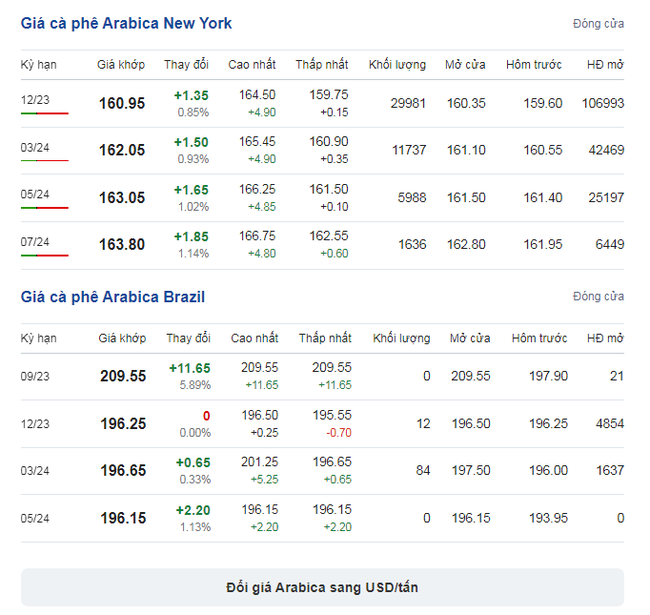The image size is (650, 615).
Task: Click Đóng cửa status beside New York title
Action: (x=598, y=24)
